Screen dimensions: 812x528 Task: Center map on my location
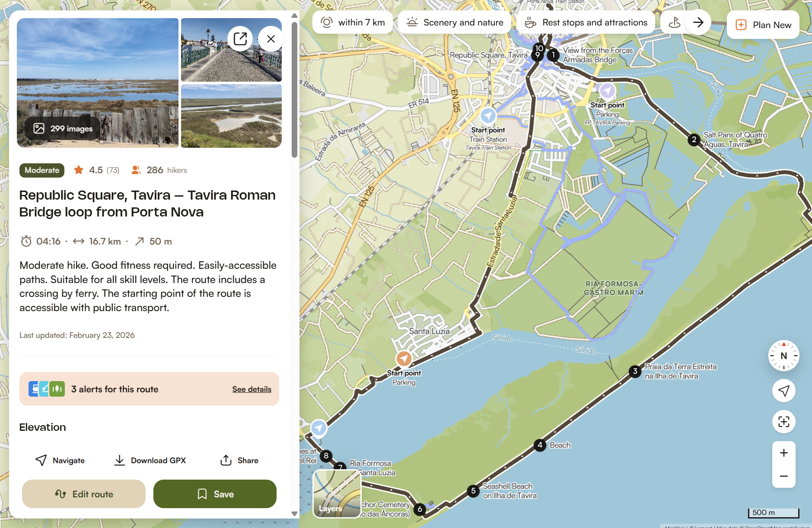(x=783, y=391)
